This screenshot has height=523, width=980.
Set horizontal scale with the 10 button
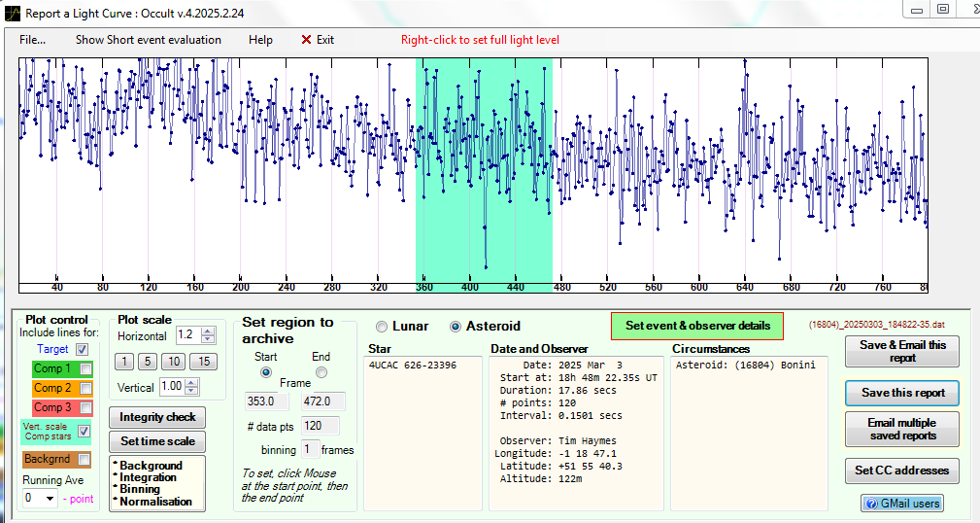(x=173, y=362)
